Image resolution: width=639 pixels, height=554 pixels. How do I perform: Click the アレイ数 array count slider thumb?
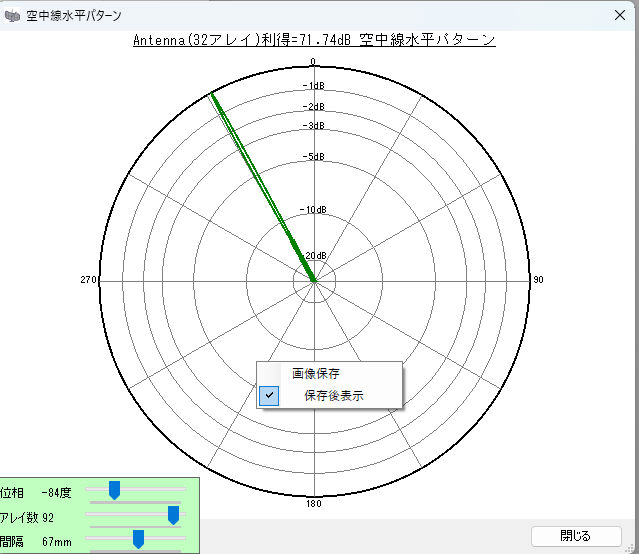coord(173,515)
